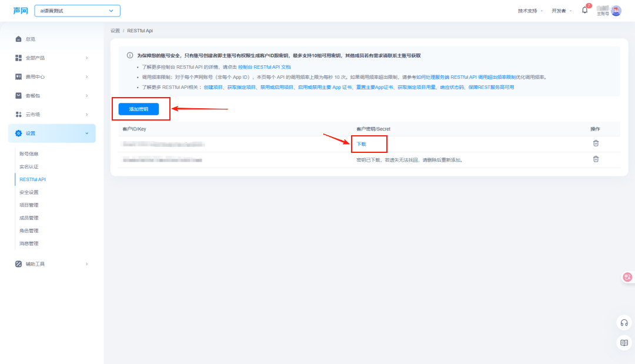The width and height of the screenshot is (635, 364).
Task: Click the 声网 logo
Action: 20,11
